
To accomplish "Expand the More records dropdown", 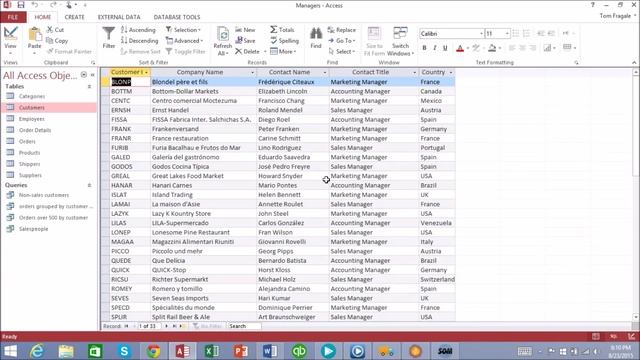I will (x=283, y=51).
